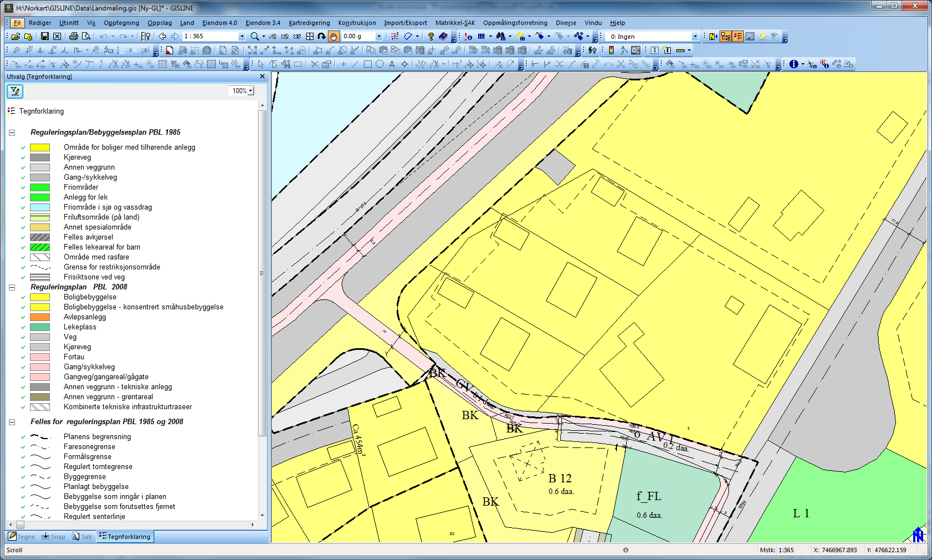Activate the Pan hand tool

[x=333, y=36]
